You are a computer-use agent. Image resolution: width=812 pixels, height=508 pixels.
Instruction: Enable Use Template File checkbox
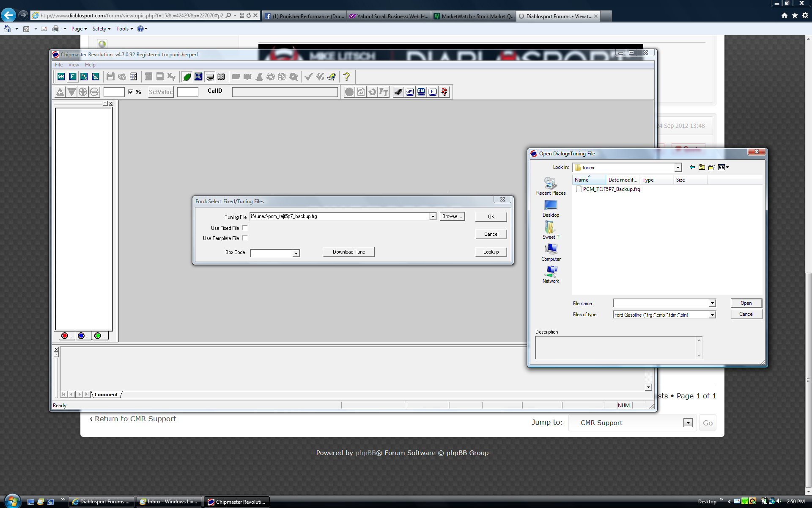click(245, 238)
